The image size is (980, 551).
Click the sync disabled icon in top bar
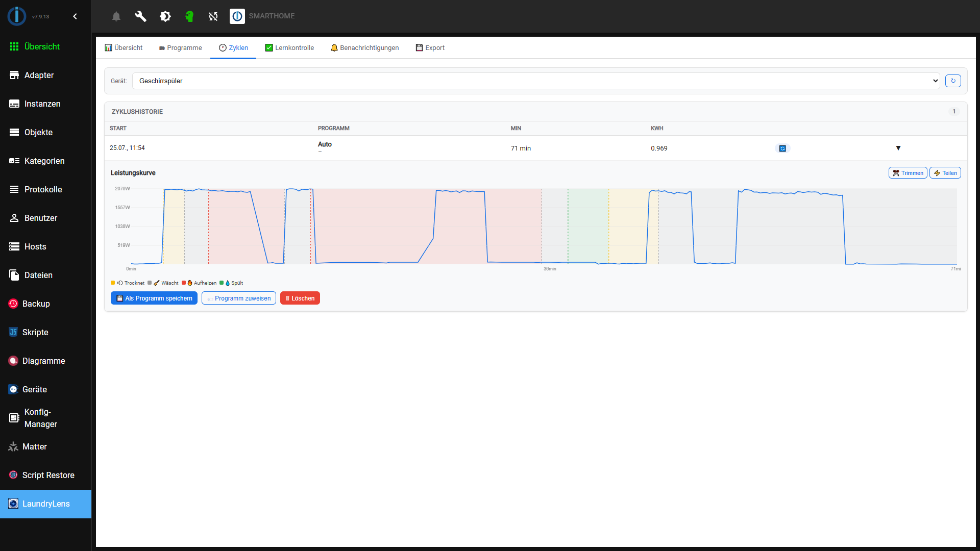(213, 16)
